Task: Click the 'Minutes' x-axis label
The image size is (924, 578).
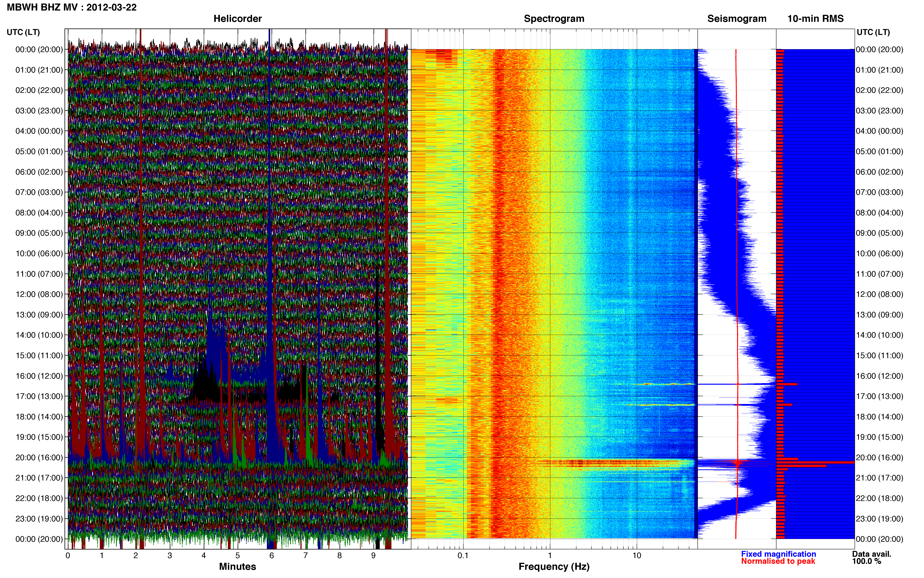Action: coord(238,566)
